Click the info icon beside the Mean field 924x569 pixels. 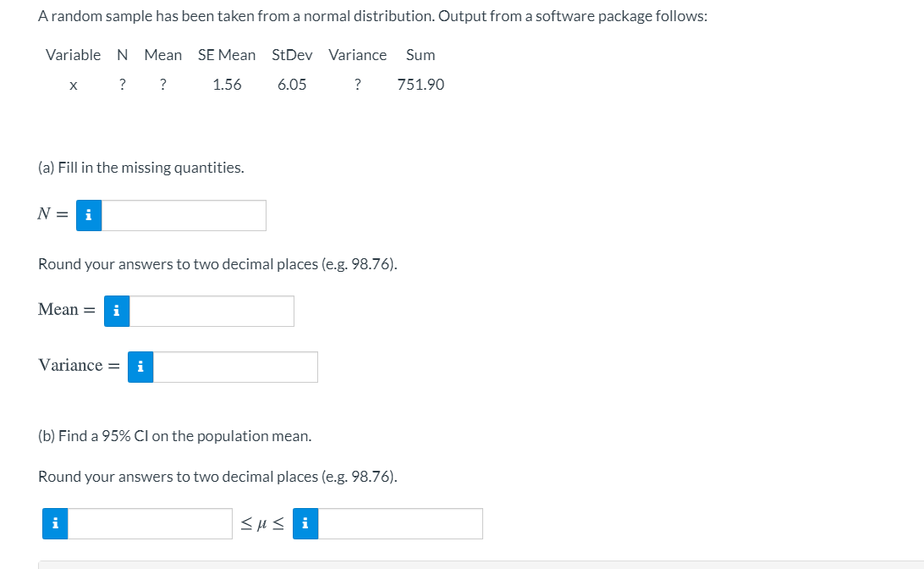(x=116, y=311)
